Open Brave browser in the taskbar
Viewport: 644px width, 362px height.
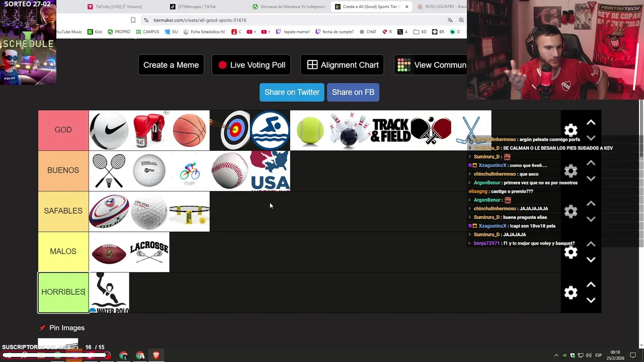pos(156,355)
